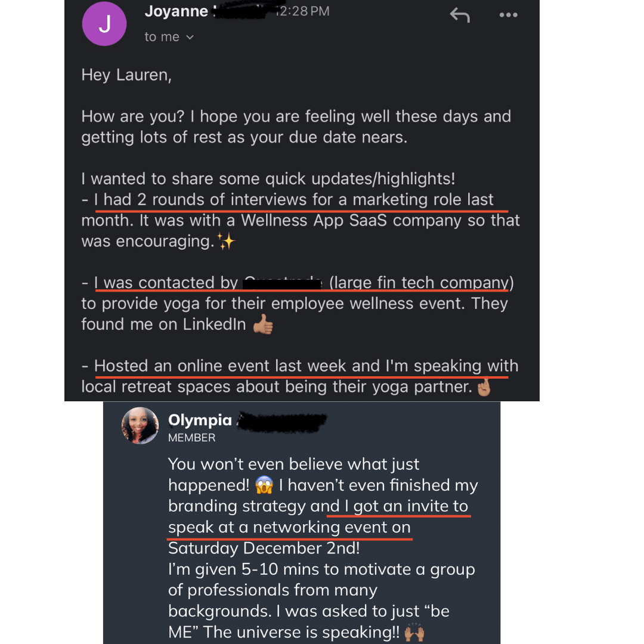
Task: Expand recipient details with the 'to me' chevron
Action: click(x=190, y=38)
